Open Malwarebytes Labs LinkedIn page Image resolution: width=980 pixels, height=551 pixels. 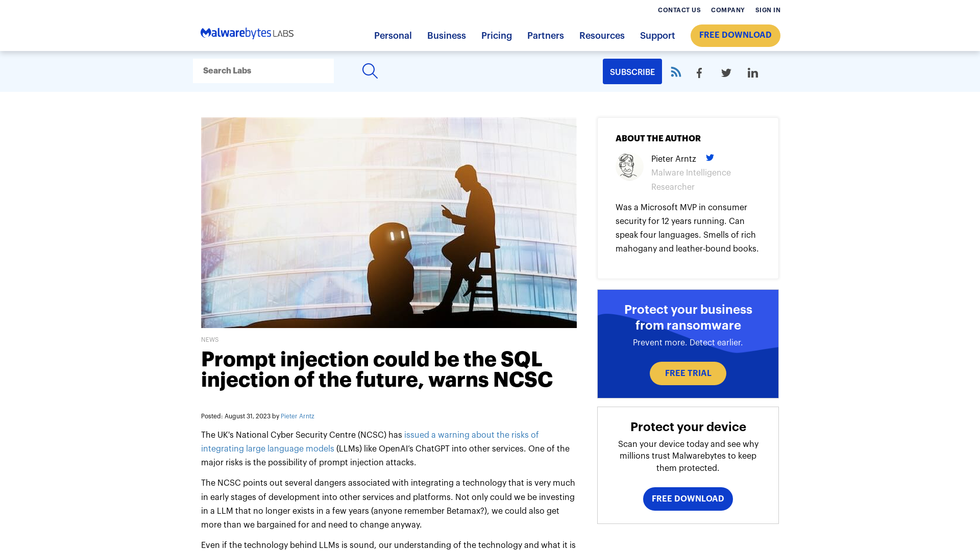point(753,72)
